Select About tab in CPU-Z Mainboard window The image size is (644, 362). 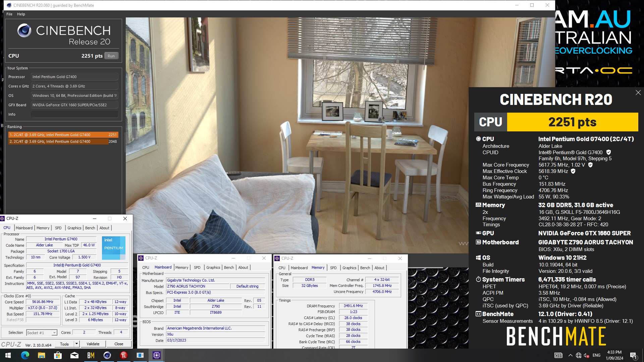(x=243, y=267)
